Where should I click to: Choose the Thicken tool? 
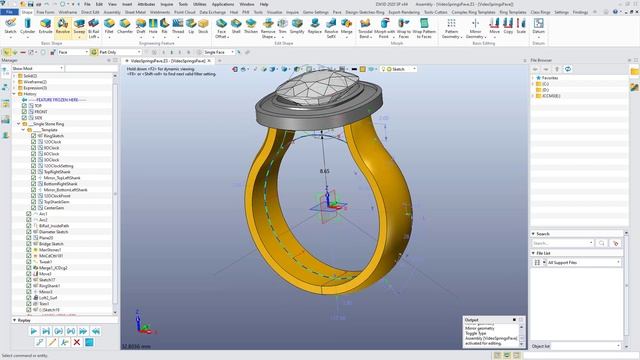coord(251,27)
